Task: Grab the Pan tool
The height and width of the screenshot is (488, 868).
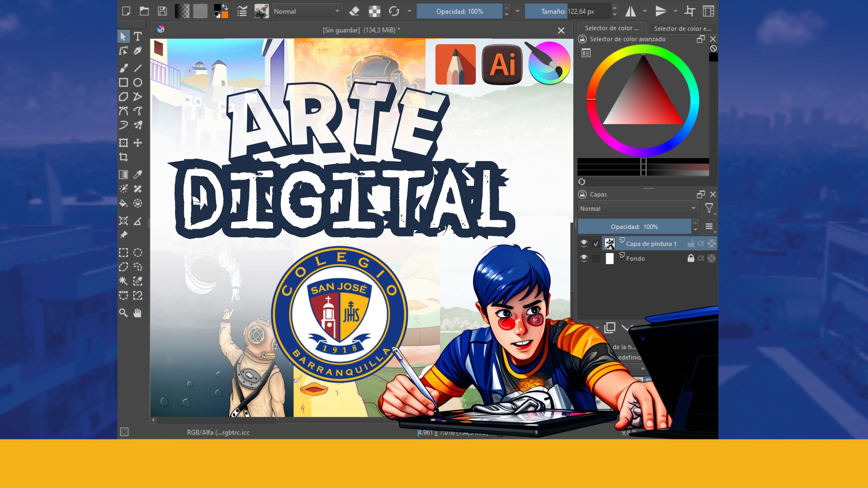Action: pos(137,313)
